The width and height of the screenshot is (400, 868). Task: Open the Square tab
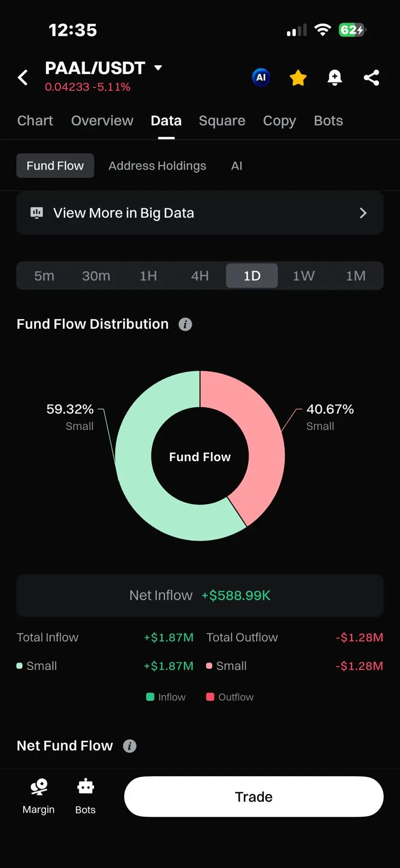pyautogui.click(x=222, y=121)
